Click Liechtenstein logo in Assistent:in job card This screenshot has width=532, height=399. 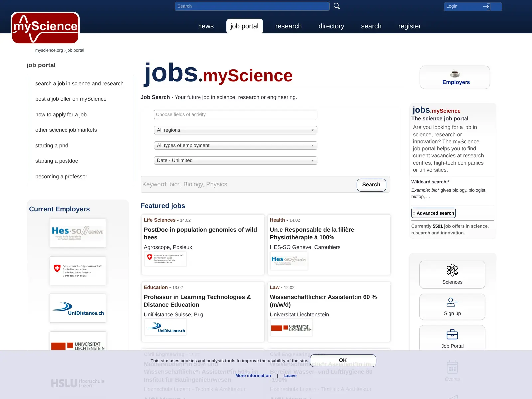tap(291, 328)
